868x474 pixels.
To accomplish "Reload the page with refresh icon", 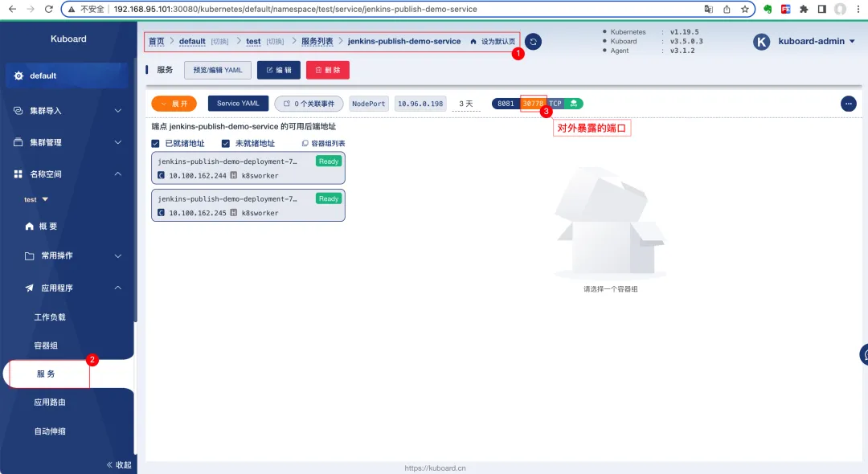I will click(x=49, y=9).
